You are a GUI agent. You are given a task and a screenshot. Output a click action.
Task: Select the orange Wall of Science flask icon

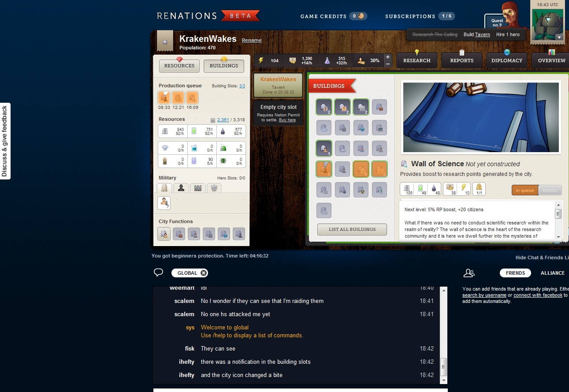pos(361,169)
